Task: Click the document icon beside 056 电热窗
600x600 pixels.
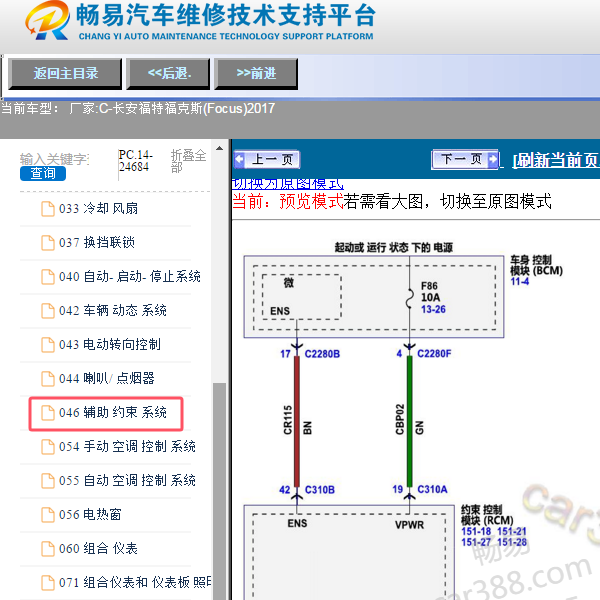Action: pyautogui.click(x=48, y=515)
